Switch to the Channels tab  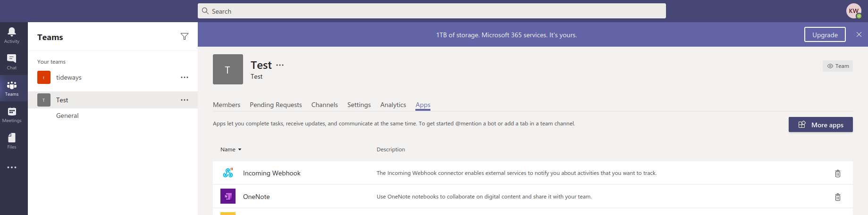(x=325, y=105)
